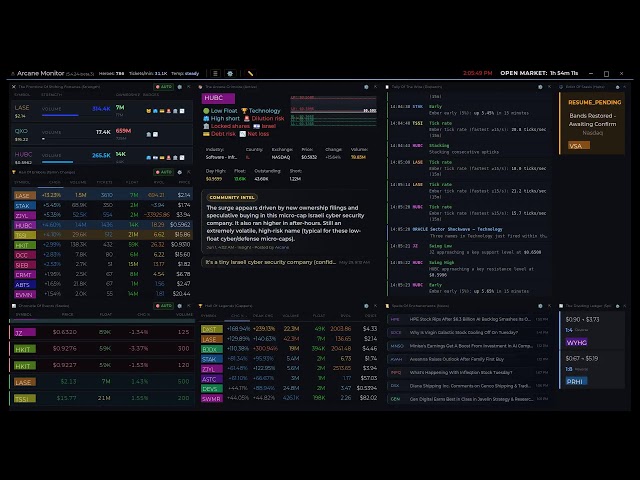Click the BDDX ticker in Hall of Legends
The height and width of the screenshot is (480, 640).
[x=212, y=349]
